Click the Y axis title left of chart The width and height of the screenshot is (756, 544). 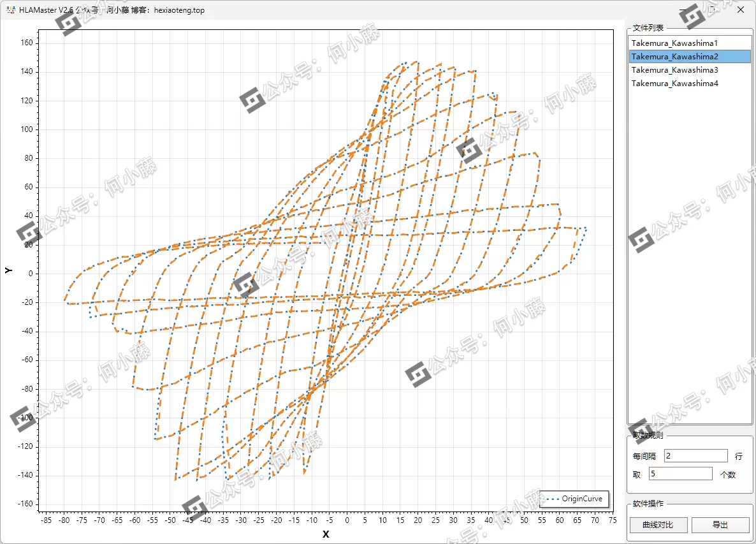pyautogui.click(x=9, y=270)
